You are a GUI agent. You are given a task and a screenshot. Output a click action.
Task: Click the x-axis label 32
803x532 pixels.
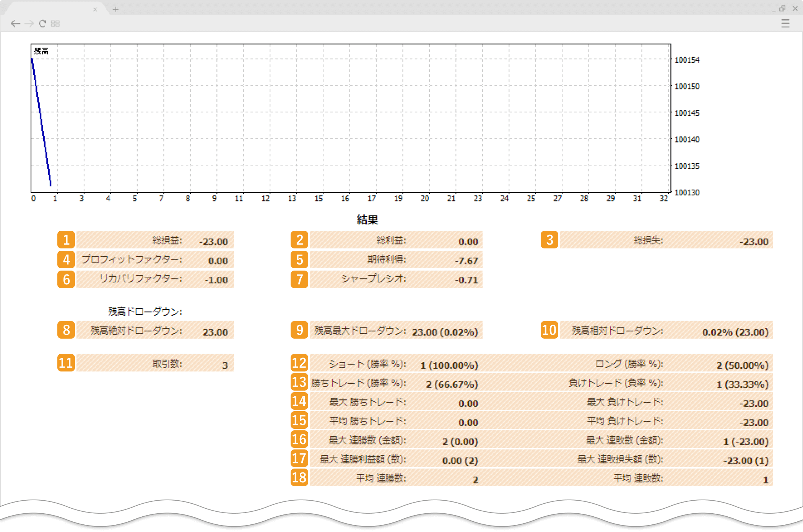(664, 199)
